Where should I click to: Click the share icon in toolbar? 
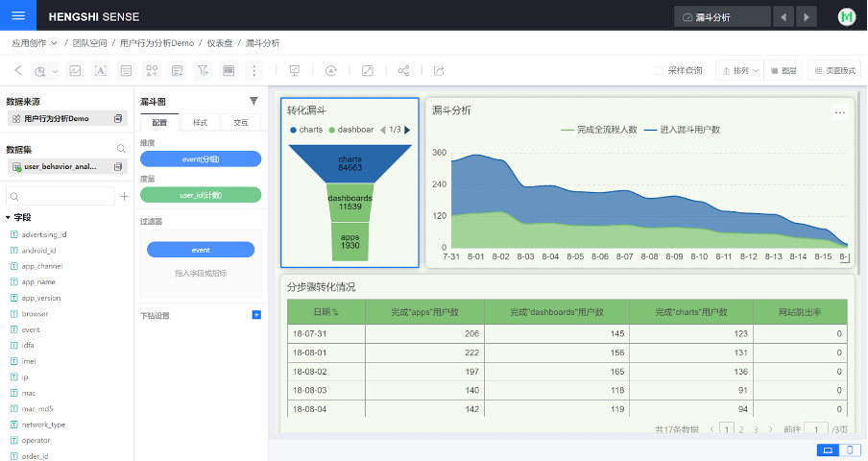tap(403, 70)
